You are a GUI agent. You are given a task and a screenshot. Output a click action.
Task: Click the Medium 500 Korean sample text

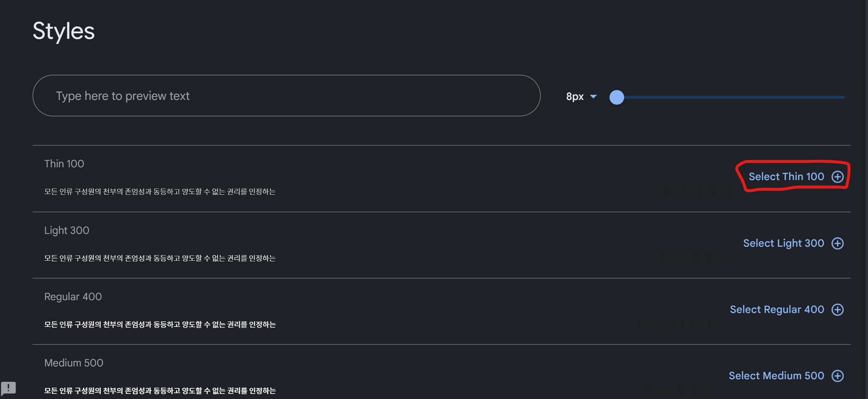[x=160, y=391]
